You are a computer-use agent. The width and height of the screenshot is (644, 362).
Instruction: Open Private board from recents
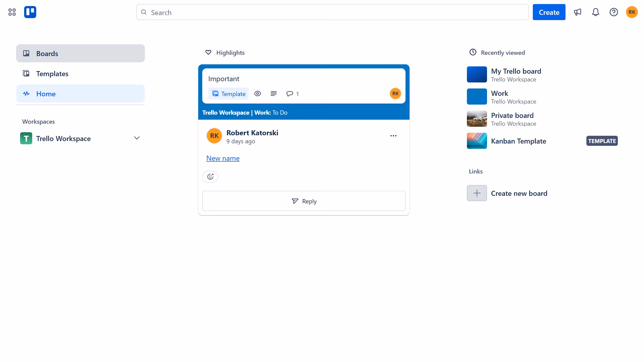point(542,119)
